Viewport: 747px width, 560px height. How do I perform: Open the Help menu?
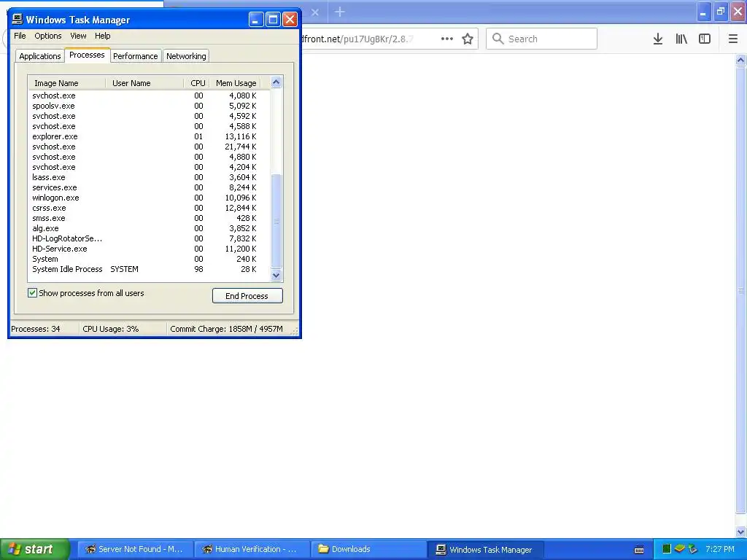click(102, 36)
